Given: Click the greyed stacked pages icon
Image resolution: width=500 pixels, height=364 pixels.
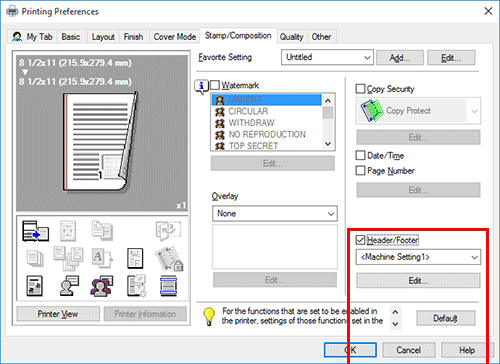Looking at the screenshot, I should point(35,259).
